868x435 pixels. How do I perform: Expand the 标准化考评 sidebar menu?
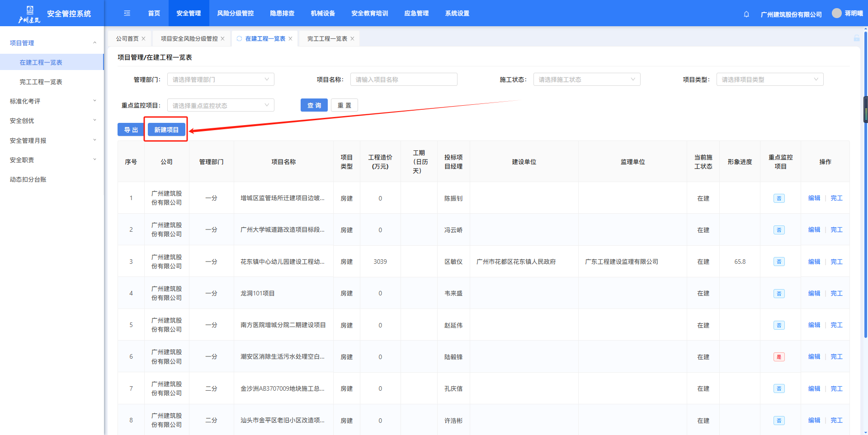pos(52,101)
